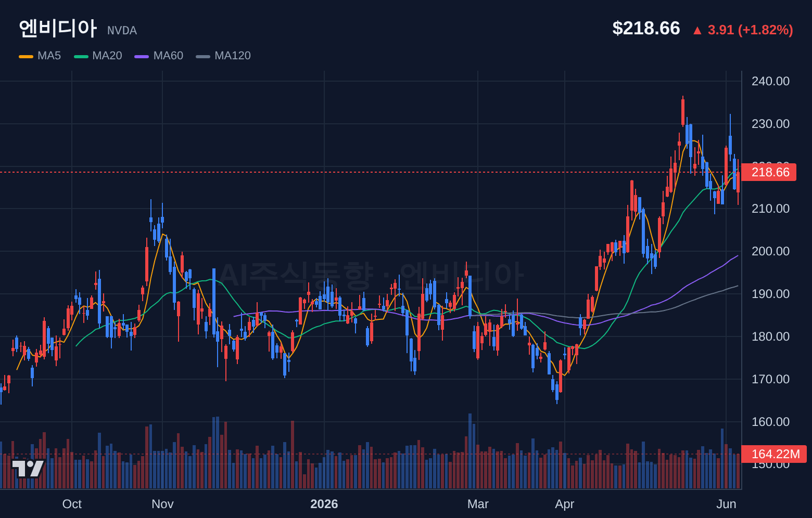The height and width of the screenshot is (518, 812).
Task: Click the 240.00 price axis label
Action: click(x=770, y=81)
